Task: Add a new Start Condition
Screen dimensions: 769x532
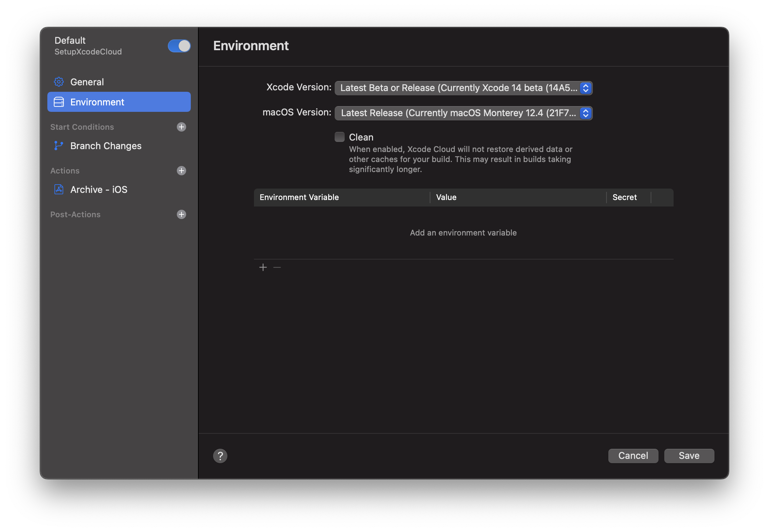Action: (181, 127)
